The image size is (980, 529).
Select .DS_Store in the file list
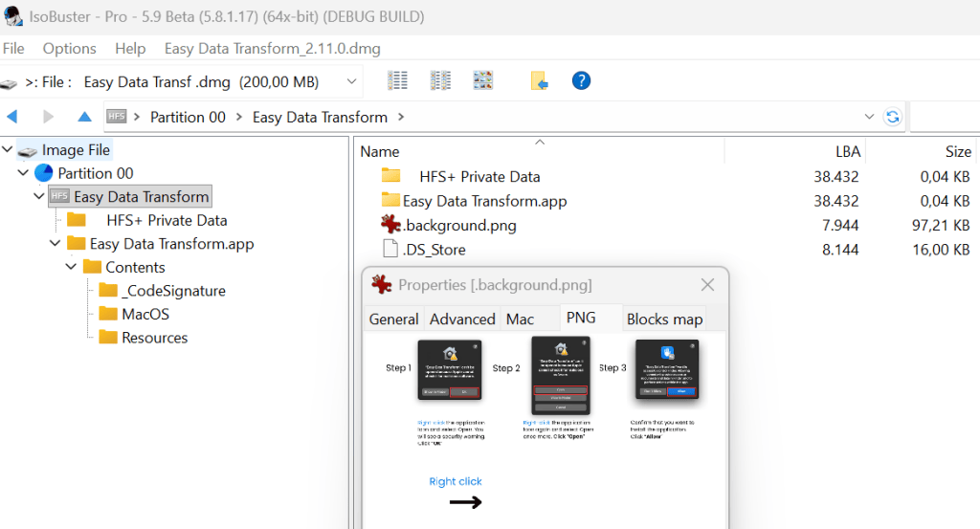[434, 250]
